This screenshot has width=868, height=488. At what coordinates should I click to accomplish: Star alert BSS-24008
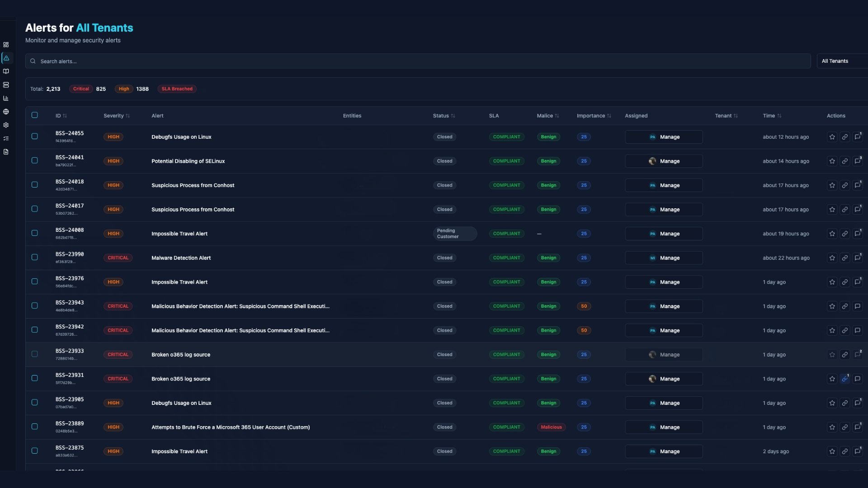click(x=832, y=234)
